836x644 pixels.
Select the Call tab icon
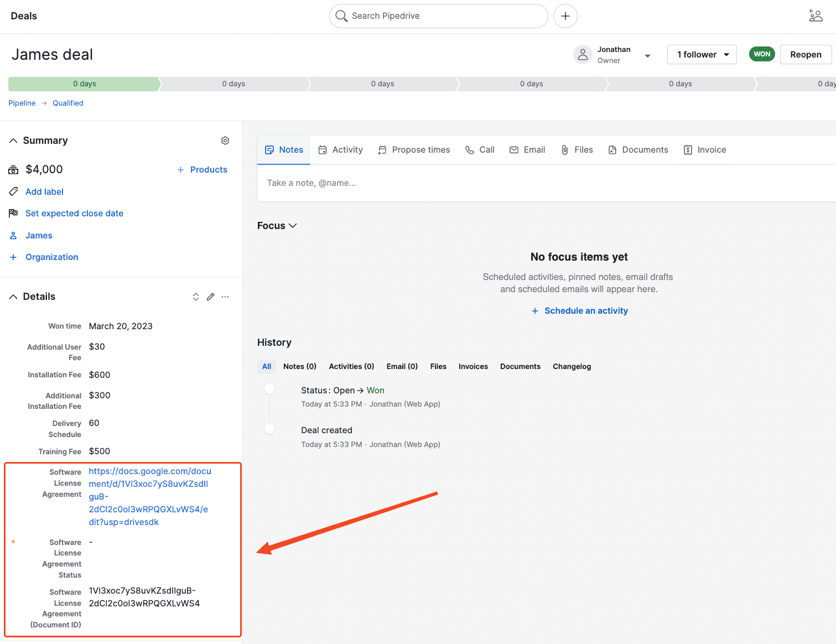coord(469,149)
